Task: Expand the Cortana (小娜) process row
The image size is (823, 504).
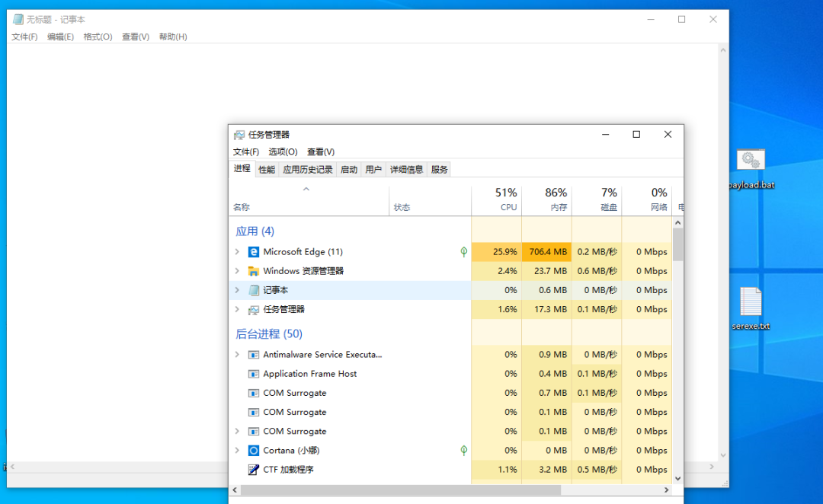Action: (x=237, y=451)
